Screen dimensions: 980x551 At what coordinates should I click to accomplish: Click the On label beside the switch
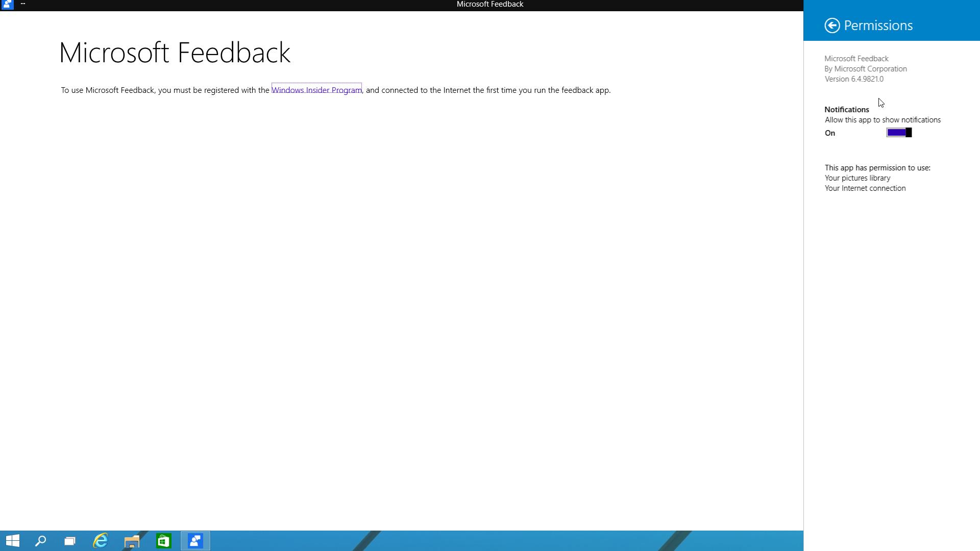tap(830, 133)
